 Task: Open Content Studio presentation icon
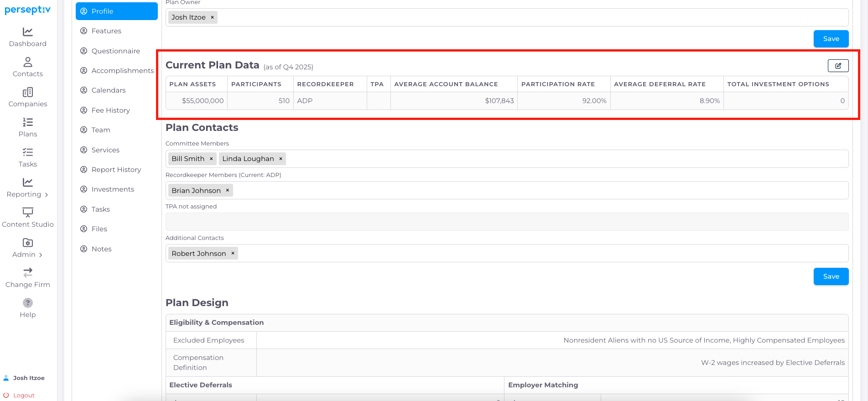pos(28,213)
